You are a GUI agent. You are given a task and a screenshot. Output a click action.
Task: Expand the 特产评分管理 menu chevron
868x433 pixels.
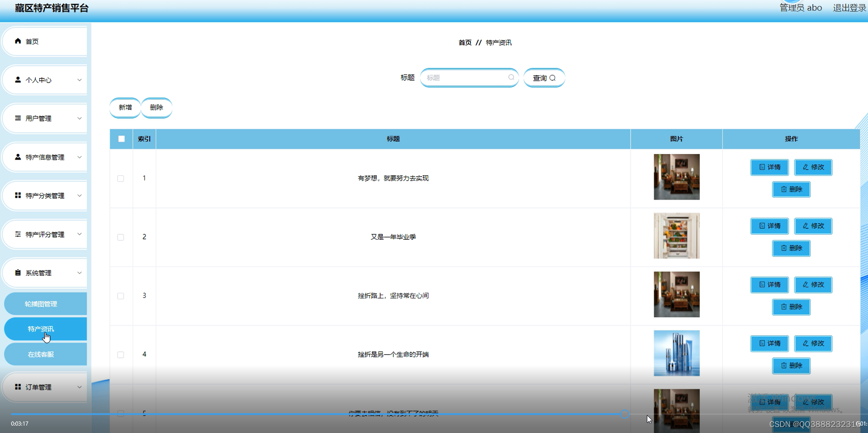coord(79,234)
